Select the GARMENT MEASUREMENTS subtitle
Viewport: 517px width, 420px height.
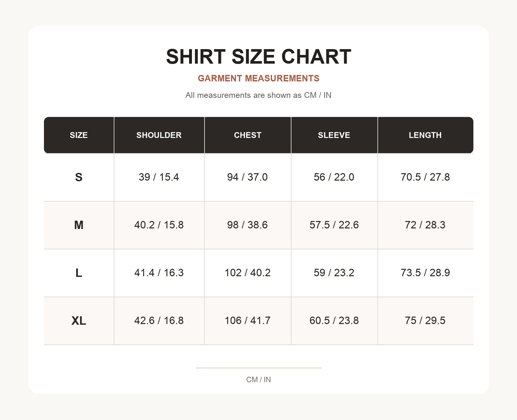258,78
